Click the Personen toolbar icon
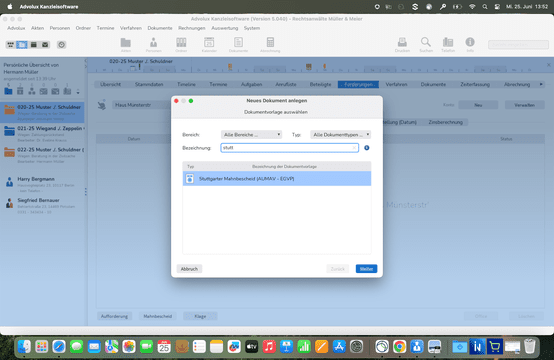The height and width of the screenshot is (360, 554). 153,45
